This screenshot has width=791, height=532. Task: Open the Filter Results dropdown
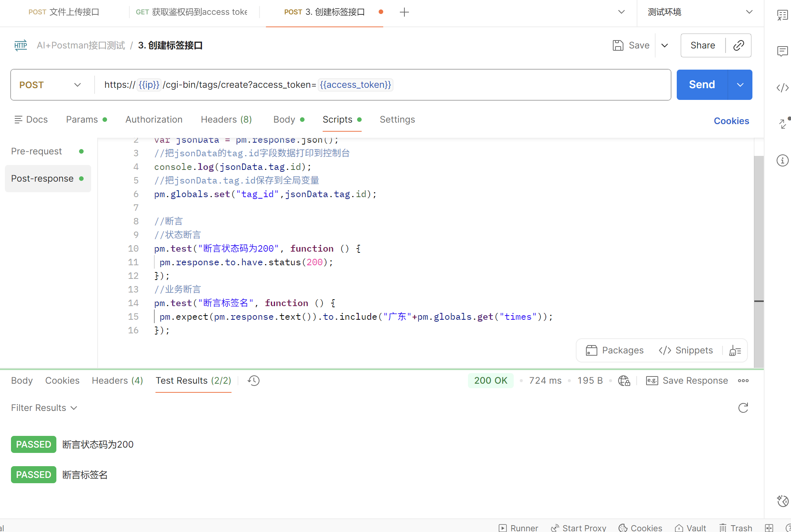point(44,408)
